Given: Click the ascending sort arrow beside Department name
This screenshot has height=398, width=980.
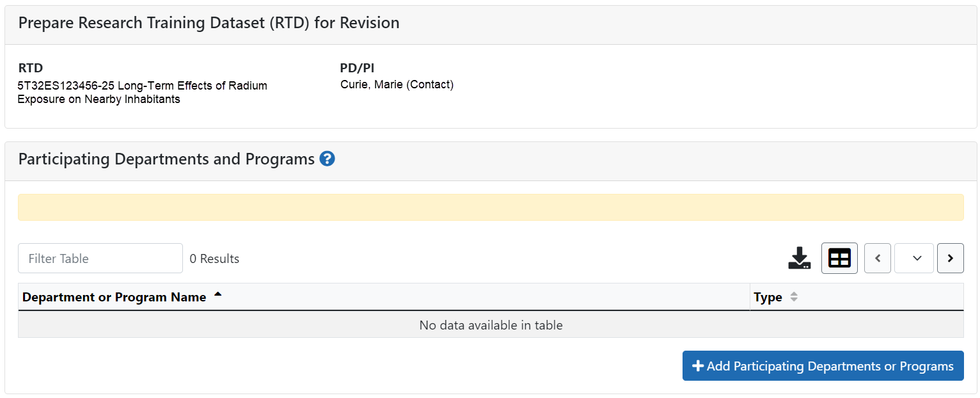Looking at the screenshot, I should click(x=217, y=295).
